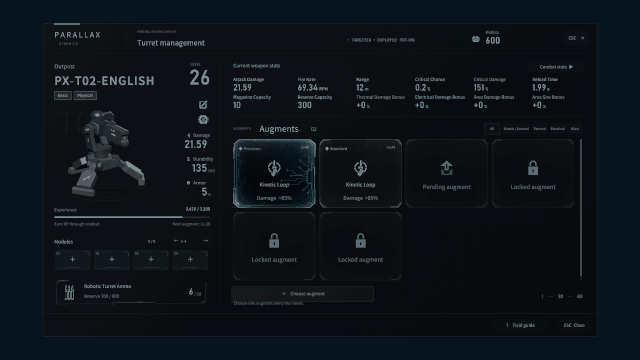Open the Pending augment slot
640x360 pixels.
coord(447,173)
